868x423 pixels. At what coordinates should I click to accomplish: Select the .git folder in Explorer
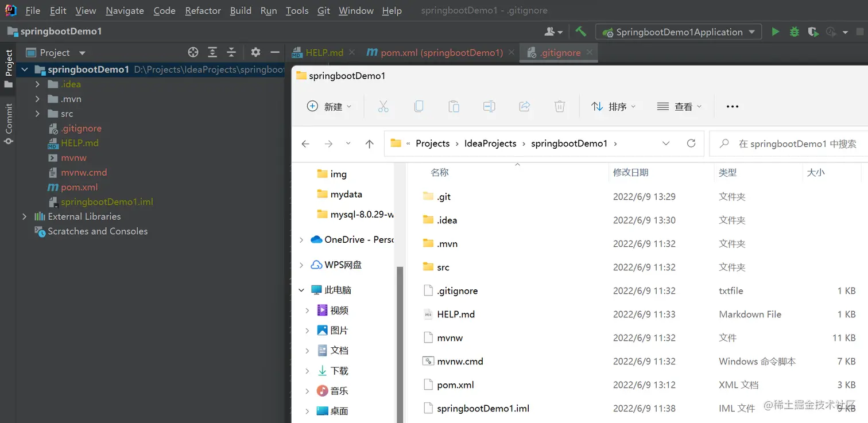coord(444,196)
